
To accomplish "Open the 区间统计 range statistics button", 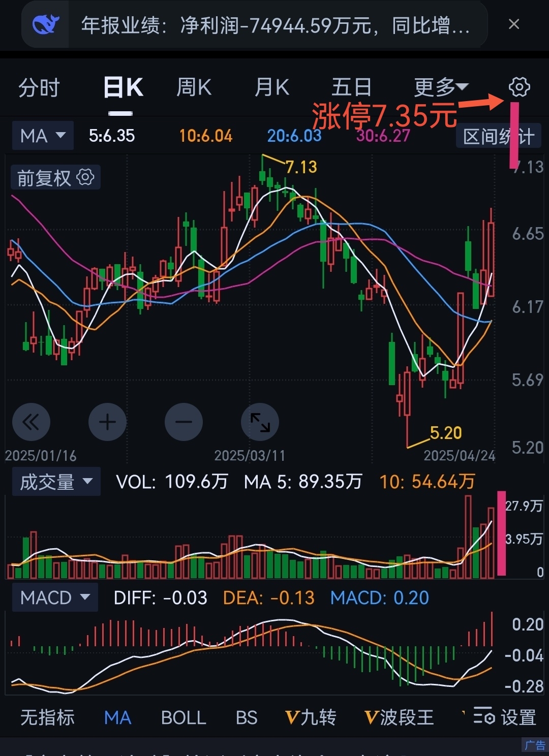I will (x=498, y=136).
